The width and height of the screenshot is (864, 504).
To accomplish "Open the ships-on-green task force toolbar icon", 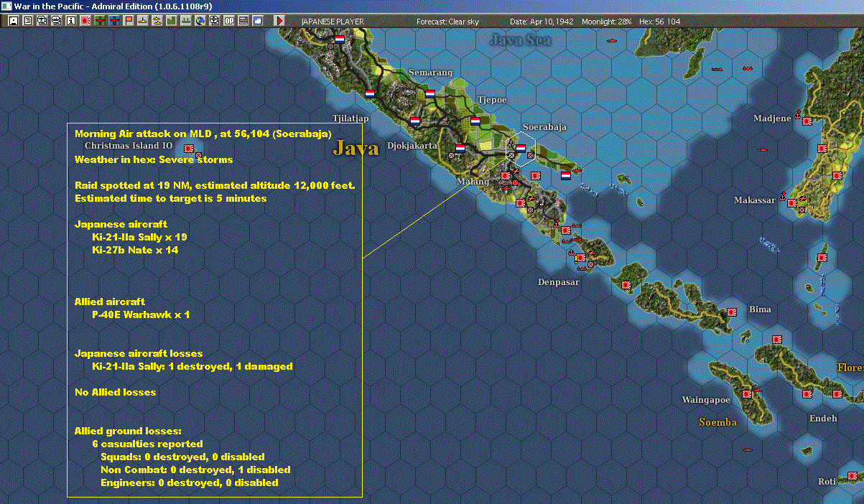I will tap(186, 21).
